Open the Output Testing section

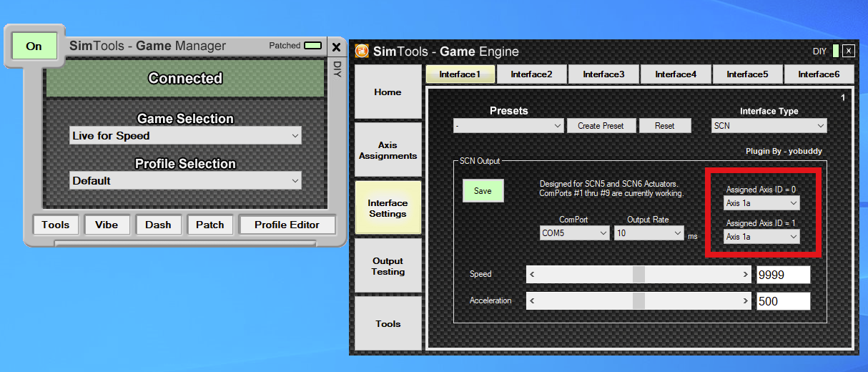388,266
